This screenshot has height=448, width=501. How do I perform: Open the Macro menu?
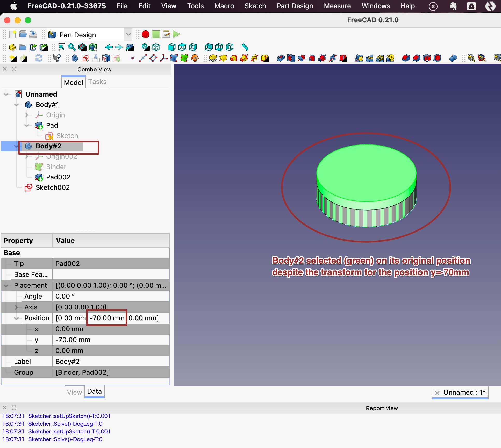pyautogui.click(x=224, y=6)
